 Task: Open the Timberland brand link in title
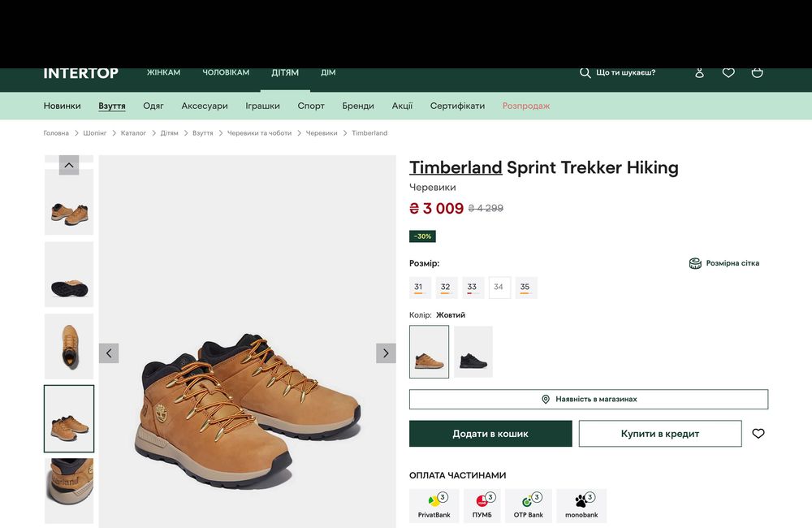click(x=456, y=167)
